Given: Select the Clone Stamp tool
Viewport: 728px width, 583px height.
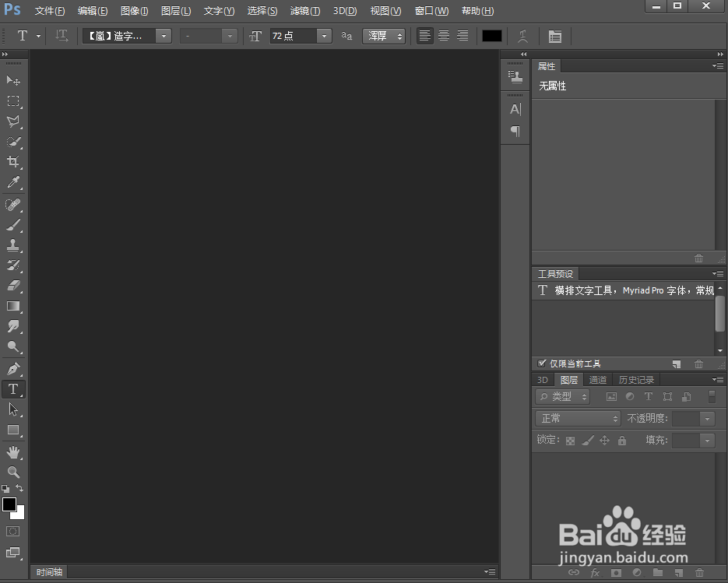Looking at the screenshot, I should [x=13, y=245].
